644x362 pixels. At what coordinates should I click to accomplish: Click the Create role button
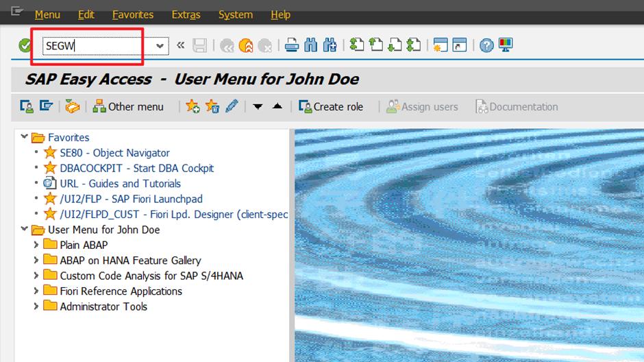tap(331, 107)
